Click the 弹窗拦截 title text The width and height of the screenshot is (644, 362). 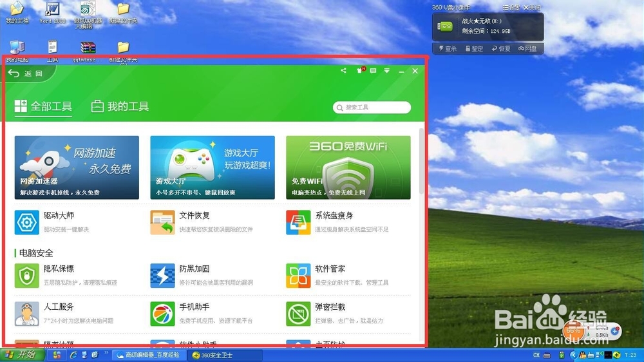[330, 307]
